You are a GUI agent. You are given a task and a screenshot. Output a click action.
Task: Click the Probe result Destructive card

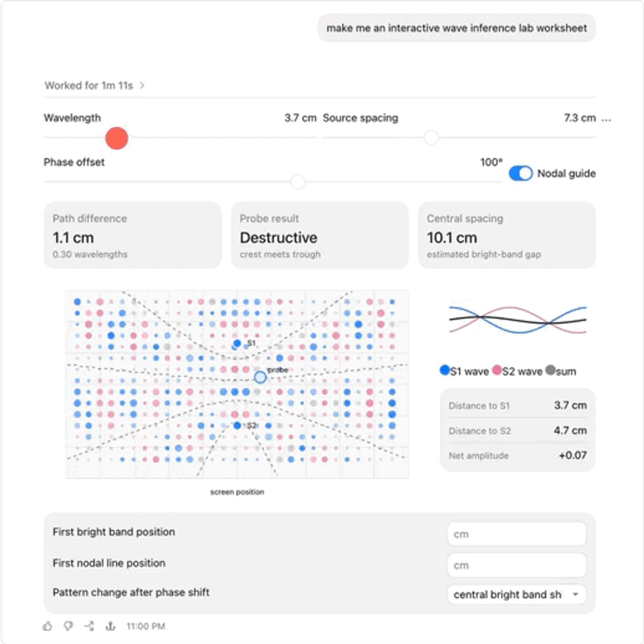pos(320,235)
